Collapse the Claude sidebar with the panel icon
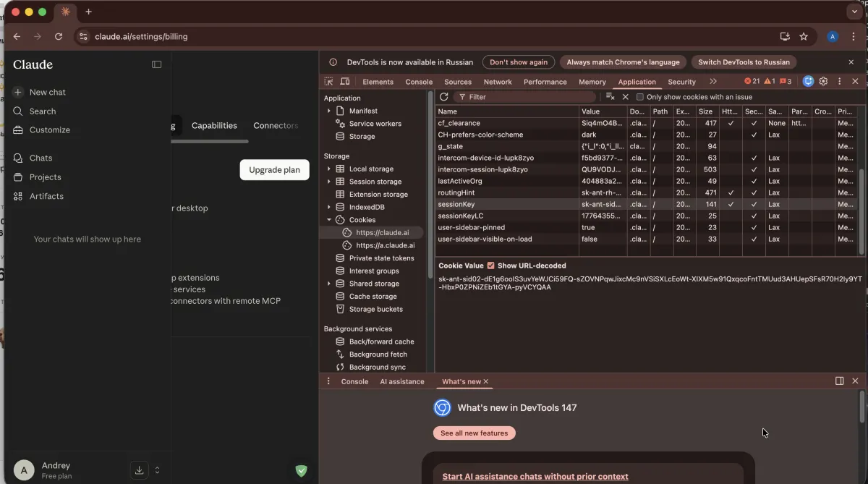 click(156, 64)
